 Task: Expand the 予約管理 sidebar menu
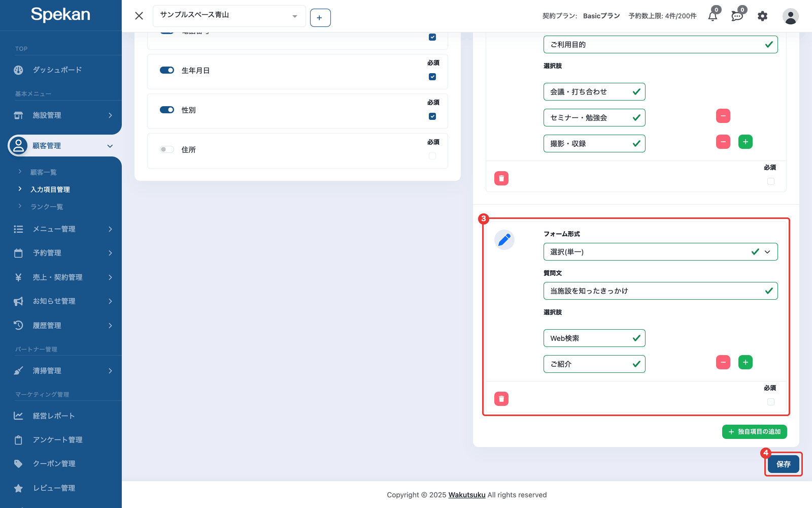(x=63, y=253)
